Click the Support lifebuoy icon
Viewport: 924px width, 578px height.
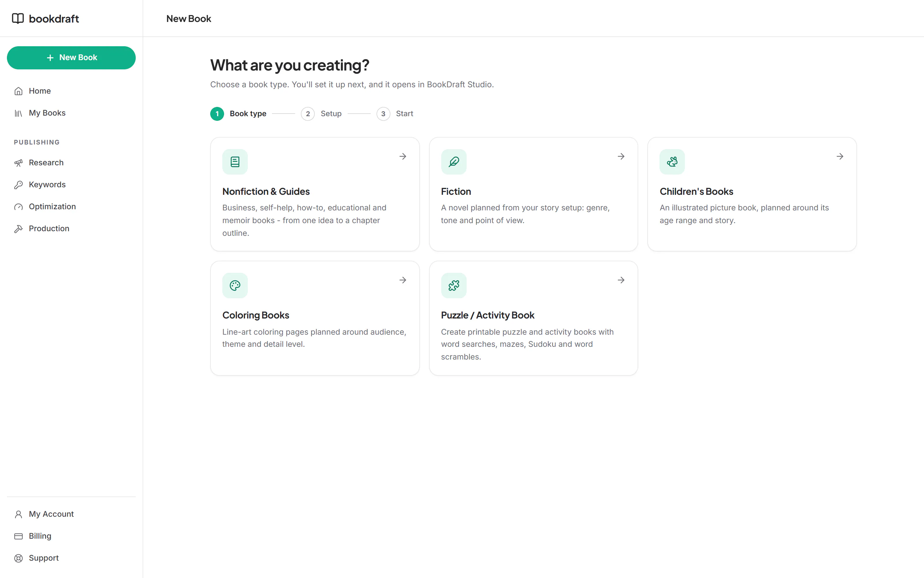(18, 558)
